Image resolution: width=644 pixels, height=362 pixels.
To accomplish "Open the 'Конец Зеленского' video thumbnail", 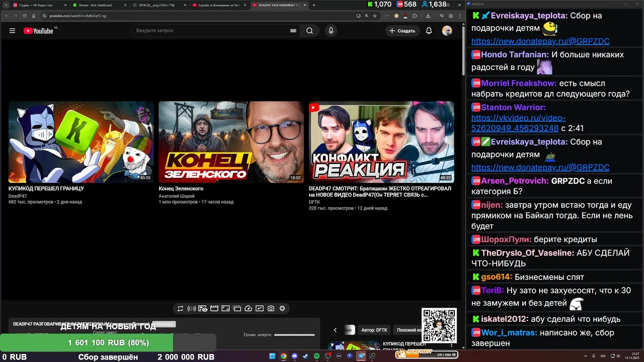I will point(231,142).
